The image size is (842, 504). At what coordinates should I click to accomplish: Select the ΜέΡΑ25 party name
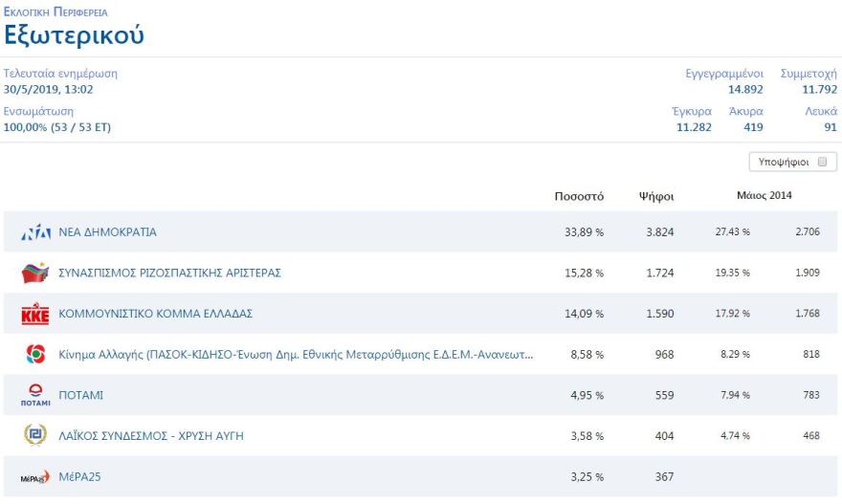coord(79,477)
